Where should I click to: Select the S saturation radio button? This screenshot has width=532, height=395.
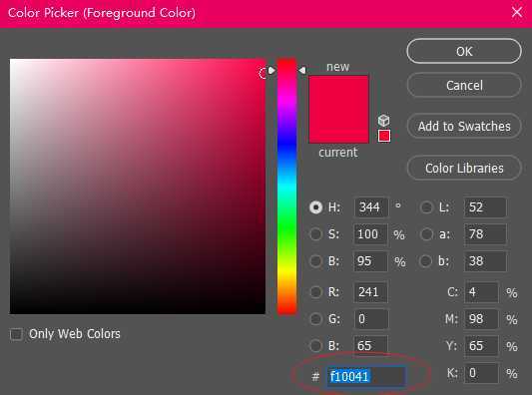coord(315,234)
